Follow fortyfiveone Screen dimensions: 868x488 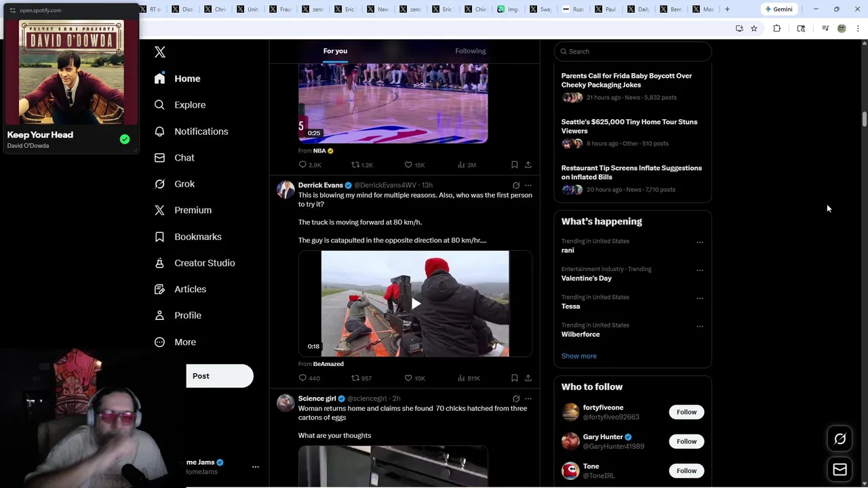[686, 412]
